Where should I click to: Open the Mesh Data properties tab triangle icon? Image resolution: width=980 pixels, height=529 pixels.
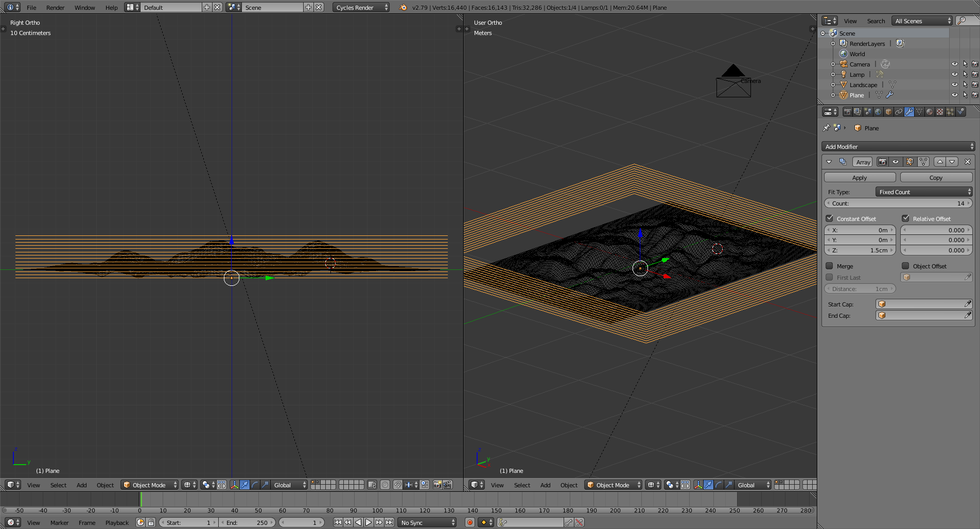(919, 112)
